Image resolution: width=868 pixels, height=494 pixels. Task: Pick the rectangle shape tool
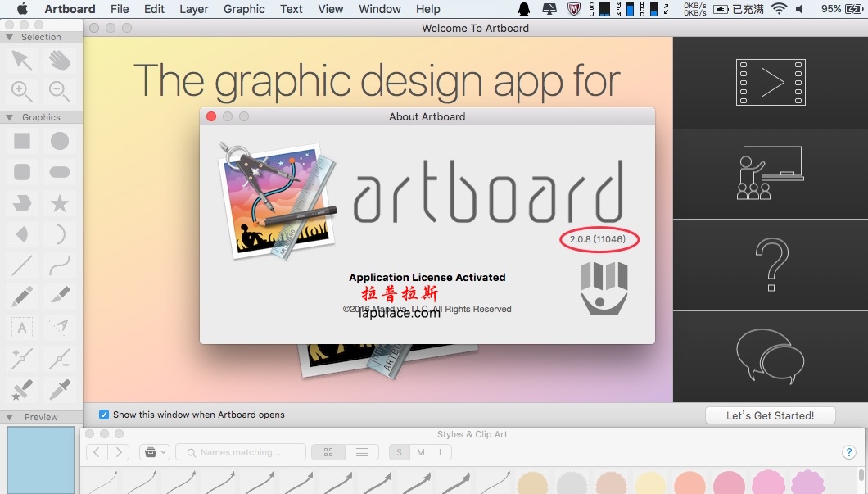pos(22,141)
